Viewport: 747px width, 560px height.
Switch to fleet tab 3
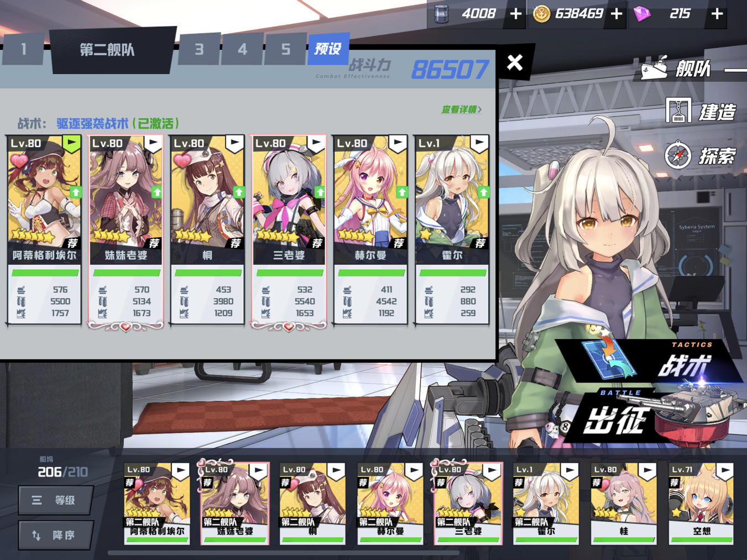coord(199,49)
